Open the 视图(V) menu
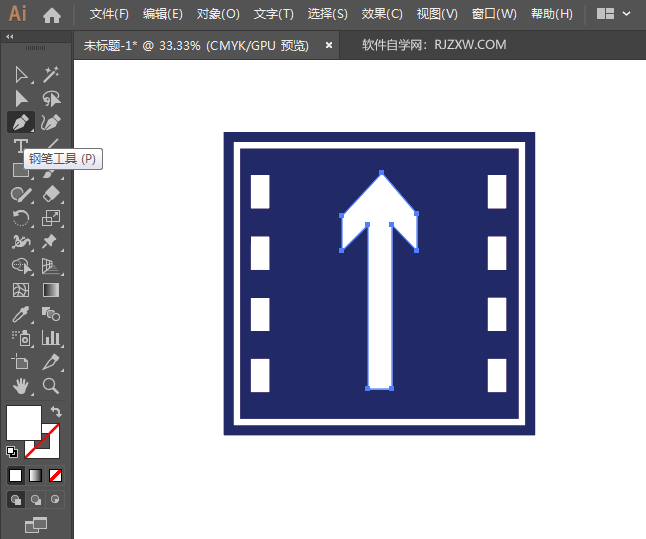This screenshot has height=539, width=646. (x=437, y=14)
